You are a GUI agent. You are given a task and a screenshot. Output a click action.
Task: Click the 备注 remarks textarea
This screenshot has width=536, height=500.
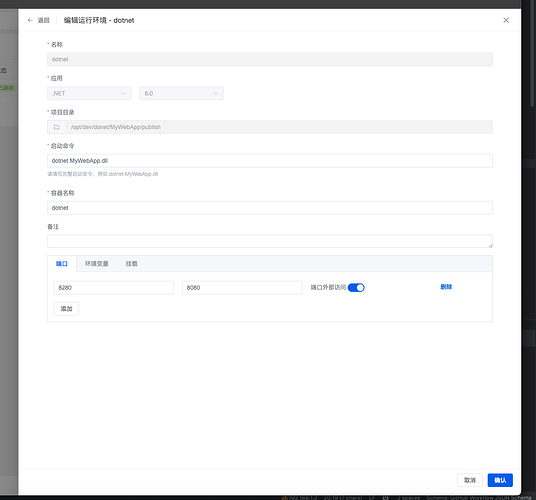click(x=270, y=241)
